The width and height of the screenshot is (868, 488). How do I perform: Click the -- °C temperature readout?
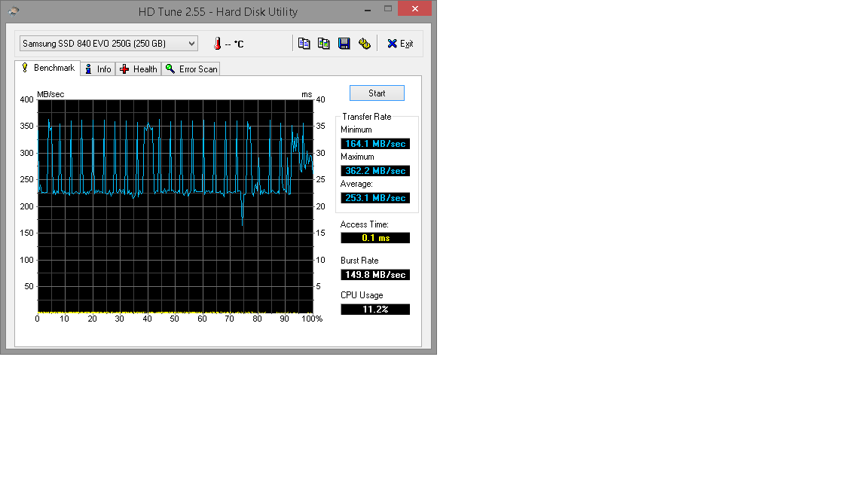click(x=234, y=44)
